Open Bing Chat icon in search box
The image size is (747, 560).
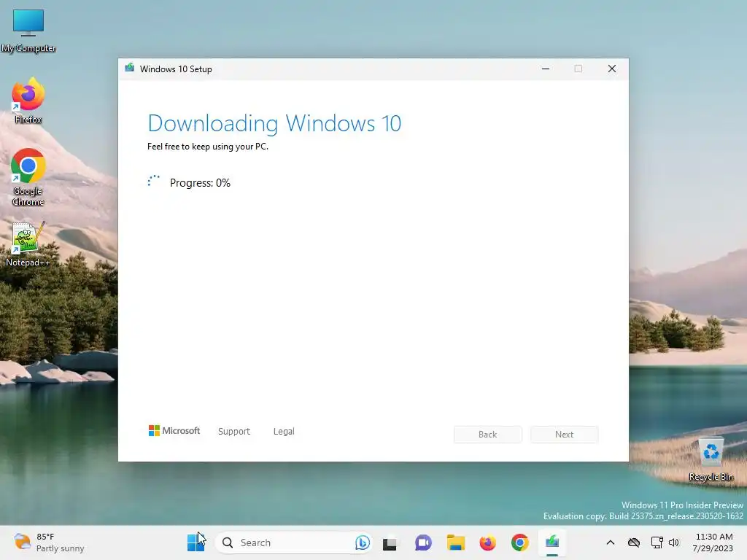(x=362, y=542)
